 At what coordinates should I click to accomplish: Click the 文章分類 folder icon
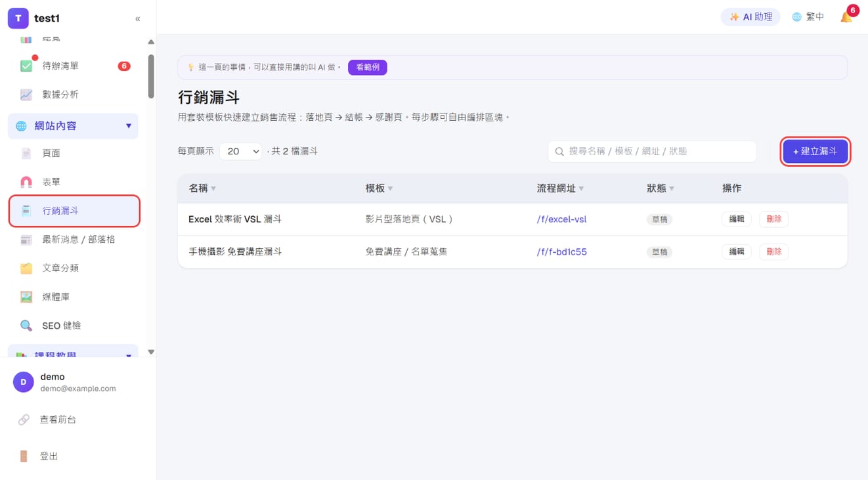tap(26, 268)
